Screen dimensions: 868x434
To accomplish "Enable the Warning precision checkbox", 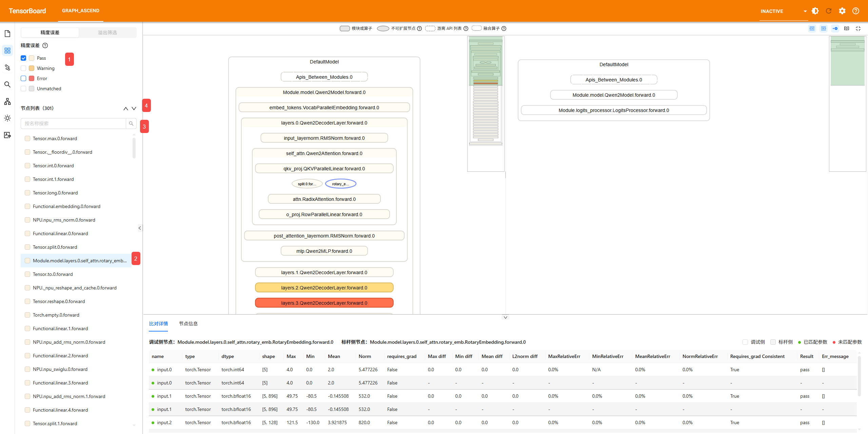I will (x=23, y=68).
